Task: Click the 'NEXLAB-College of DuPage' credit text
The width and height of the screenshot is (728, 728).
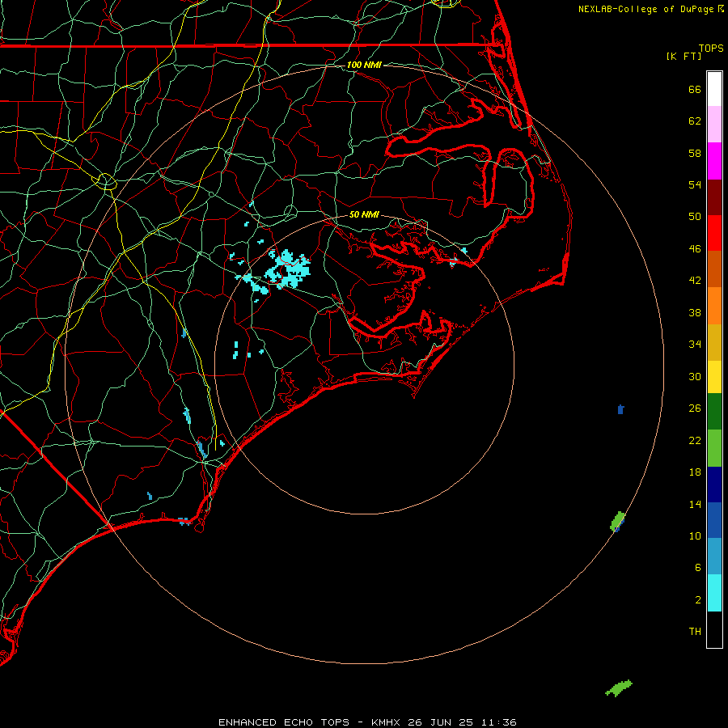Action: pos(645,9)
